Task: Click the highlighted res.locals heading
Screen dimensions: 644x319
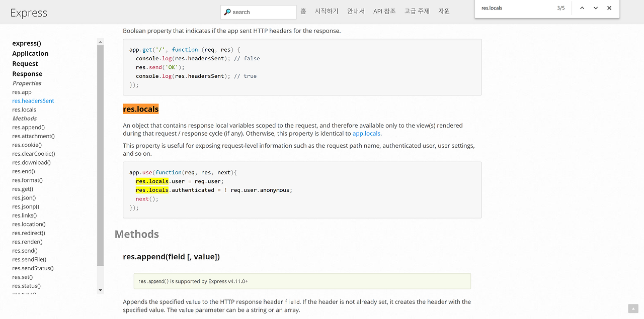Action: pos(140,109)
